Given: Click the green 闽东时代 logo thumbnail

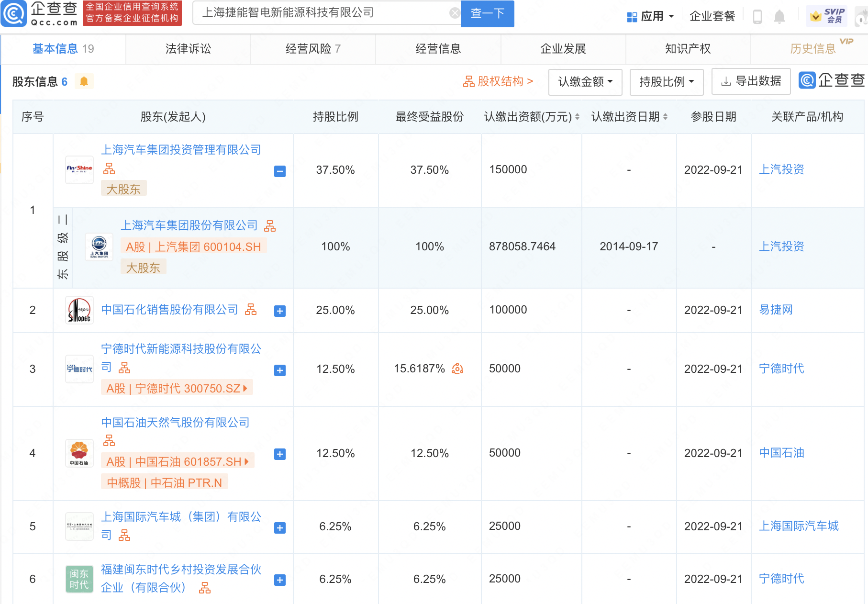Looking at the screenshot, I should [x=79, y=579].
